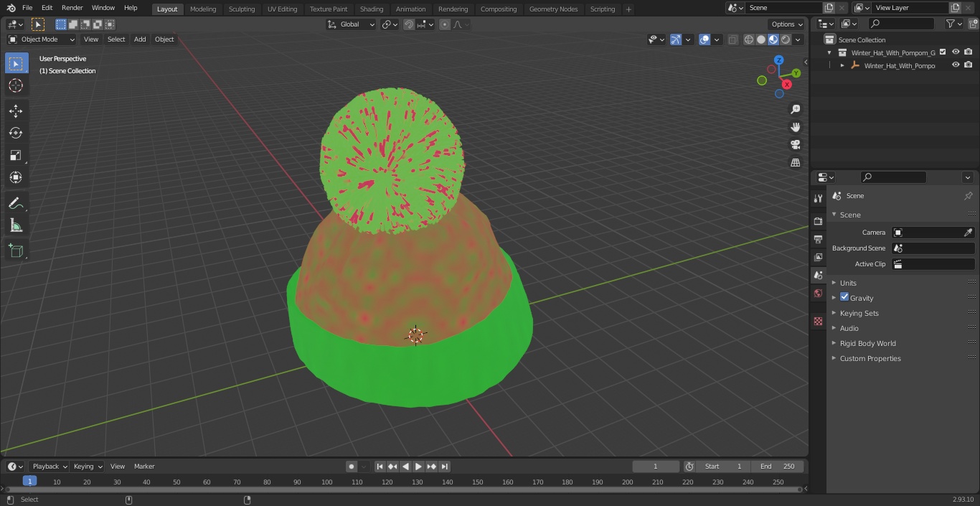Hide Winter_Hat_With_Pompom_G collection in viewport
This screenshot has width=980, height=506.
tap(956, 52)
